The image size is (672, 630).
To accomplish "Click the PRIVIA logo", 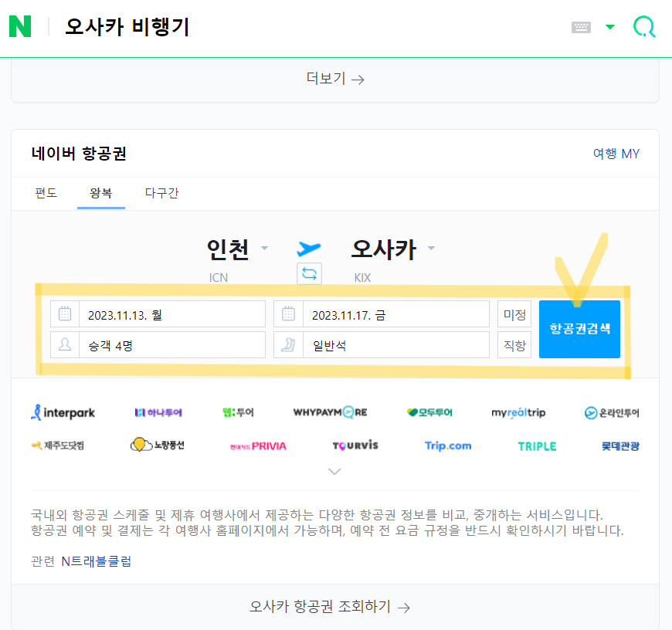I will coord(258,445).
